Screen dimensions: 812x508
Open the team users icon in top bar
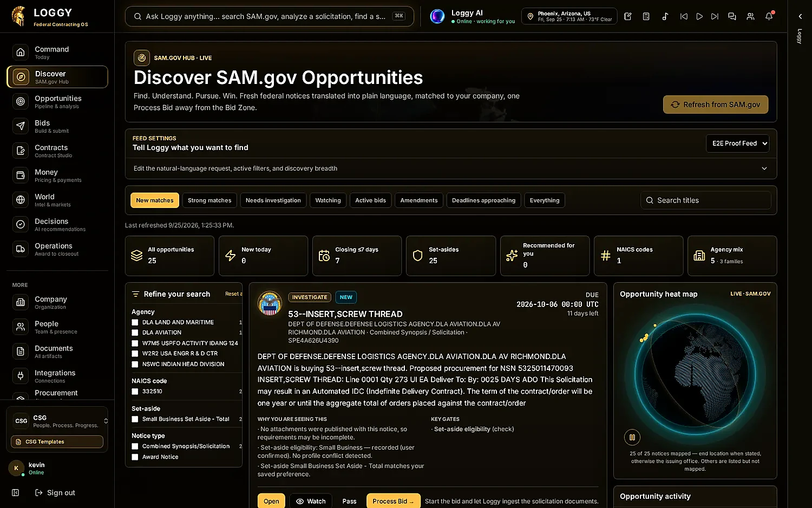[750, 16]
